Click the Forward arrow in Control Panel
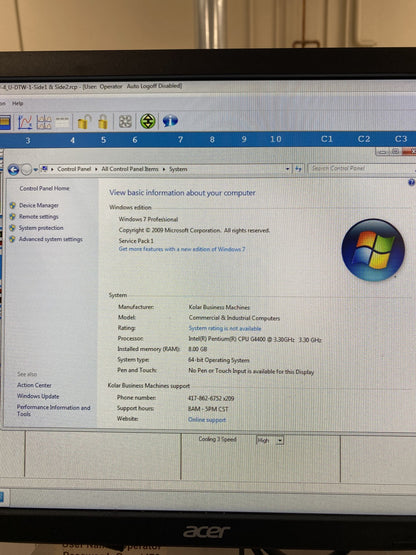 point(26,170)
